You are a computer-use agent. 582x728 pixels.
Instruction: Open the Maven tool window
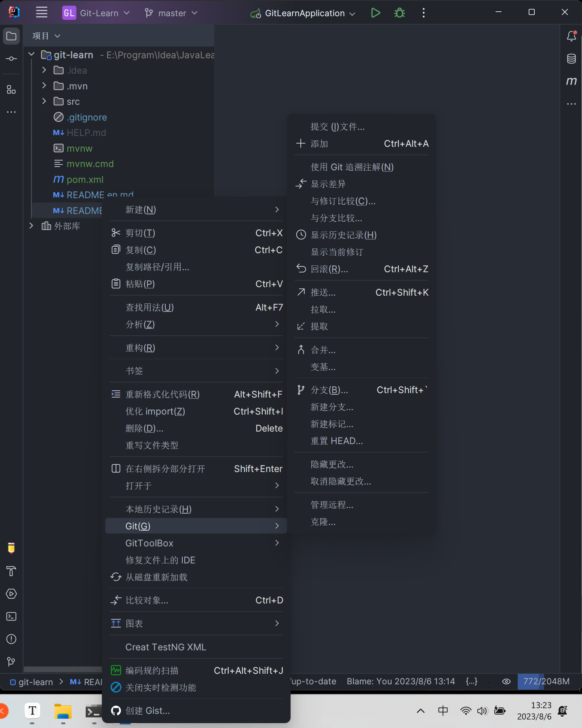tap(571, 81)
